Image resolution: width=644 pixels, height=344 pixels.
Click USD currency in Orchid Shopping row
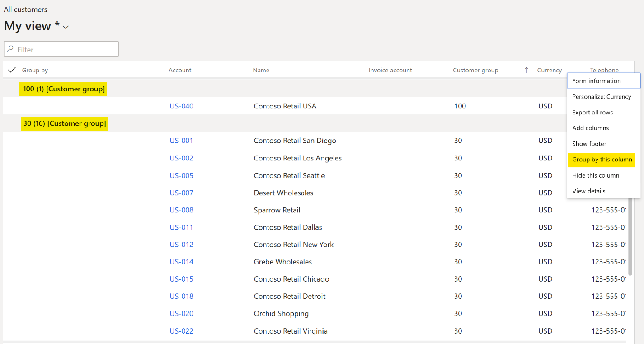click(545, 314)
